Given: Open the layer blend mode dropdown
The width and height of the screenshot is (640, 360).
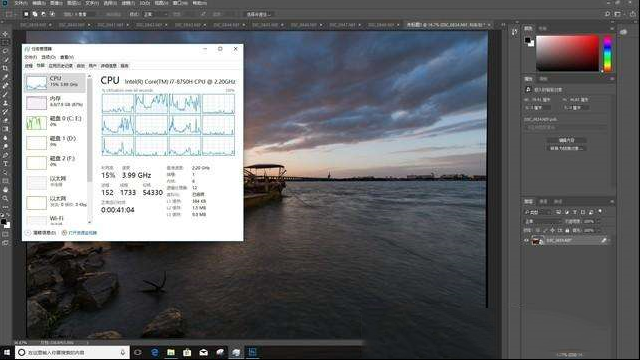Looking at the screenshot, I should coord(543,221).
